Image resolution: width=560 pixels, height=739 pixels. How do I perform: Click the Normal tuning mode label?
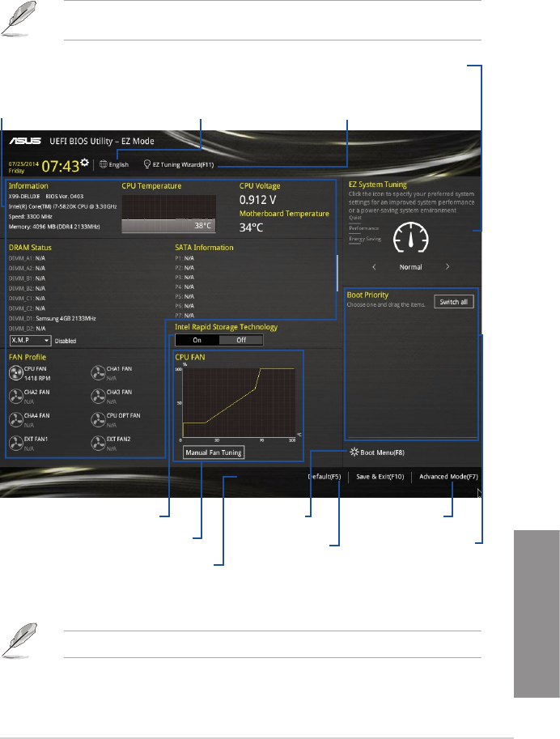pos(410,267)
